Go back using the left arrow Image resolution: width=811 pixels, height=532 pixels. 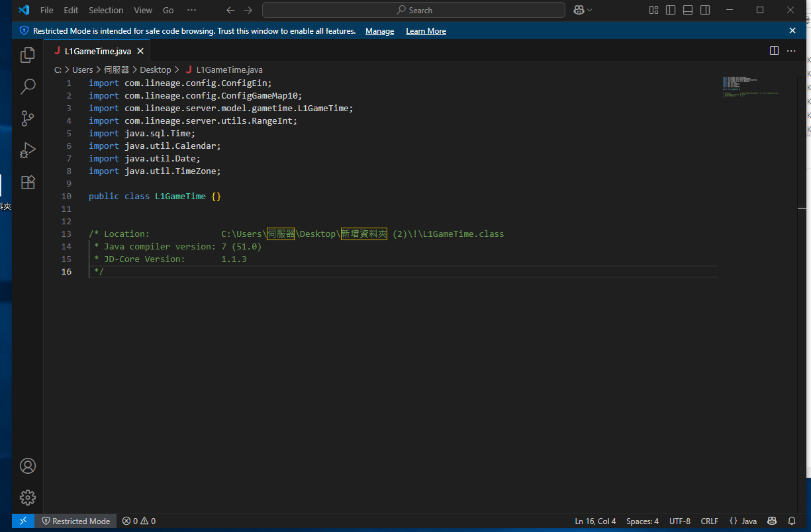click(230, 10)
